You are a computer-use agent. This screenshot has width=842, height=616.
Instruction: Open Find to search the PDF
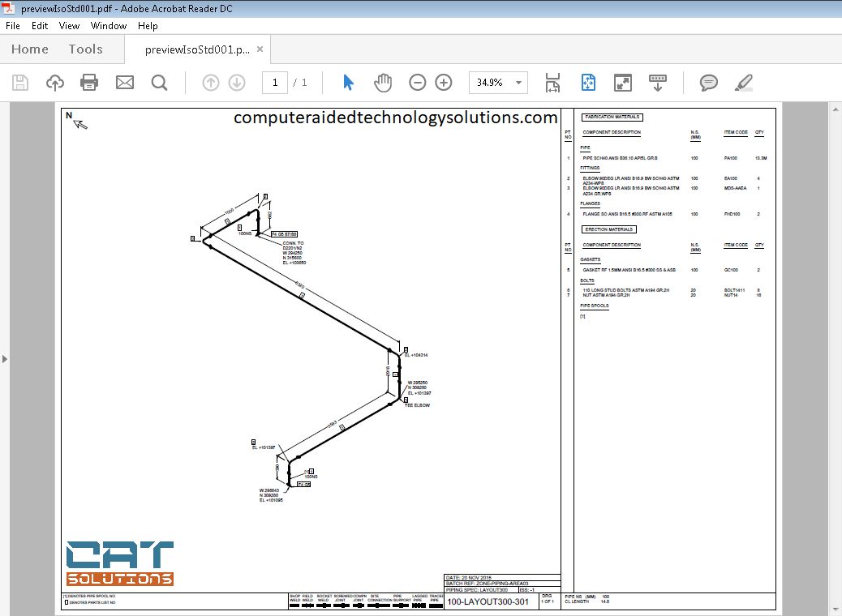point(159,82)
